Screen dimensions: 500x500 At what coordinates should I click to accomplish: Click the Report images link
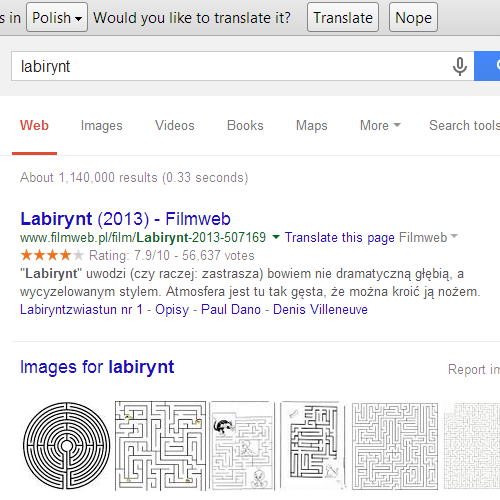tap(474, 369)
